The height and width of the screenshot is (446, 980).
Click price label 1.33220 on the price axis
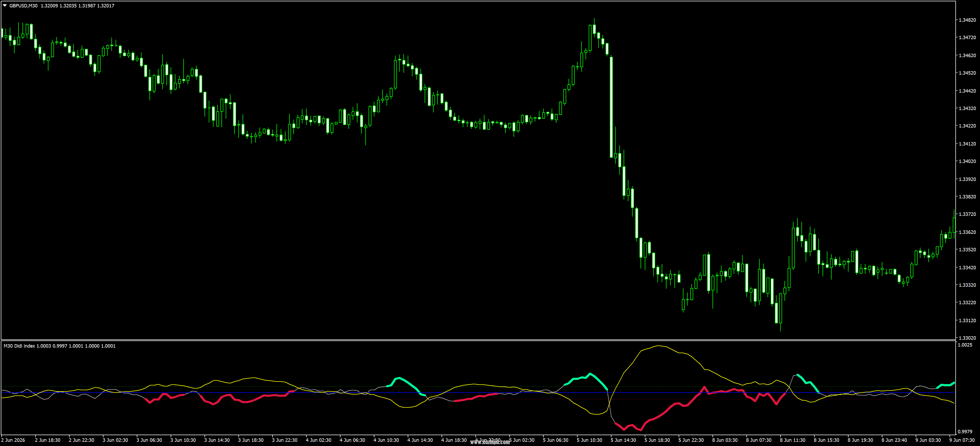pyautogui.click(x=968, y=303)
